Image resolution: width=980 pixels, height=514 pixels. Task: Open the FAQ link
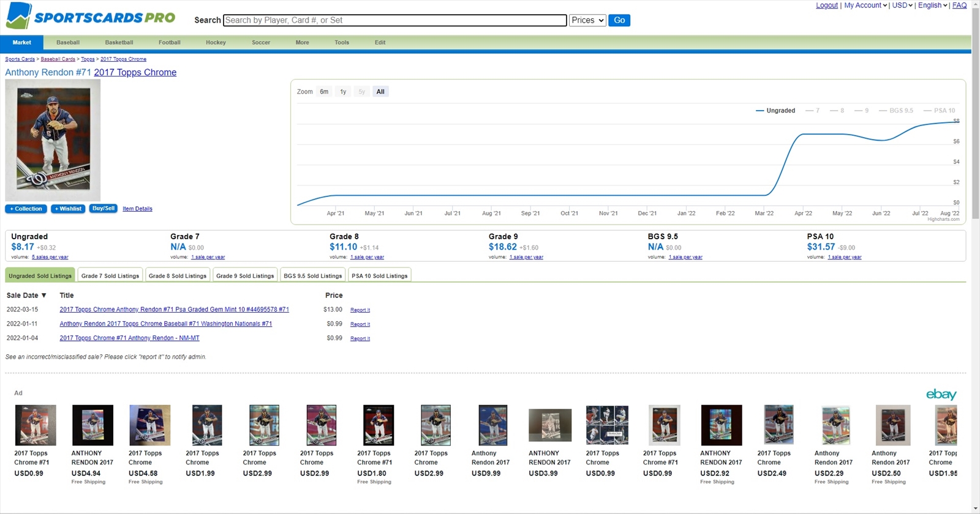960,6
